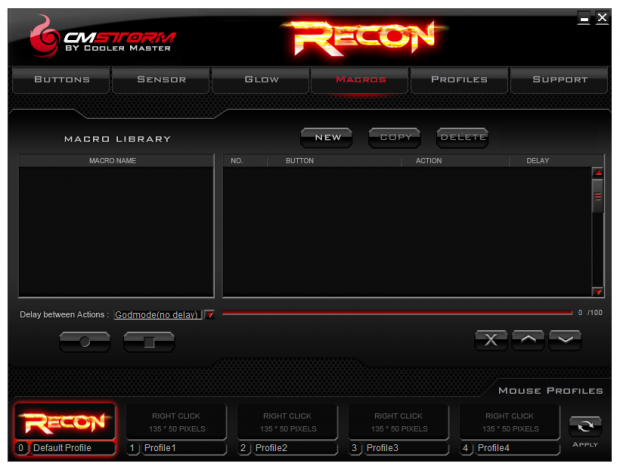Click the ACTION column header
620x470 pixels.
(x=456, y=160)
